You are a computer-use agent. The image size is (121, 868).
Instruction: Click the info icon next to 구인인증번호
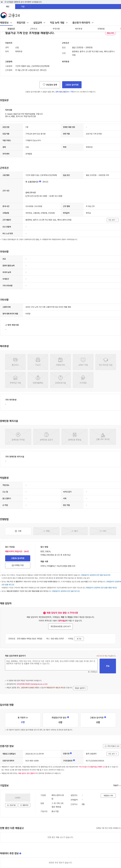click(74, 760)
